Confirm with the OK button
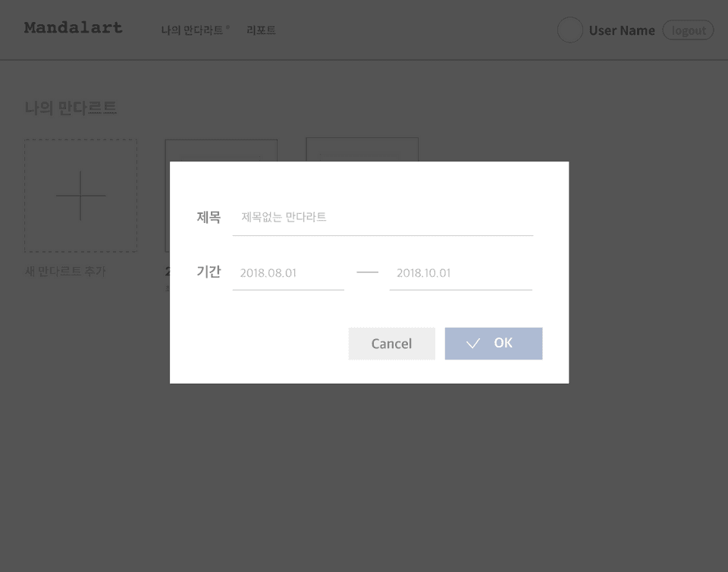 (494, 343)
